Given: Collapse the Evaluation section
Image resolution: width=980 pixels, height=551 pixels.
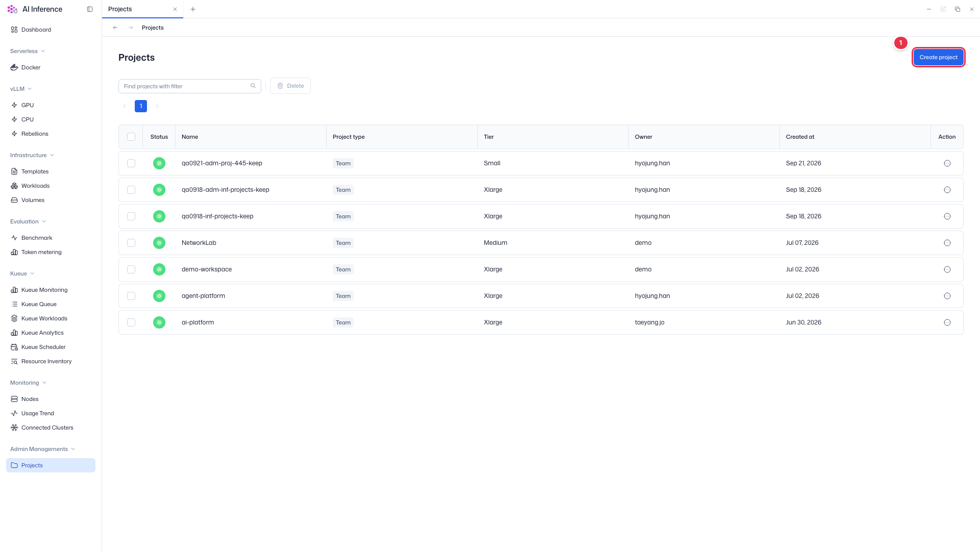Looking at the screenshot, I should (x=28, y=221).
